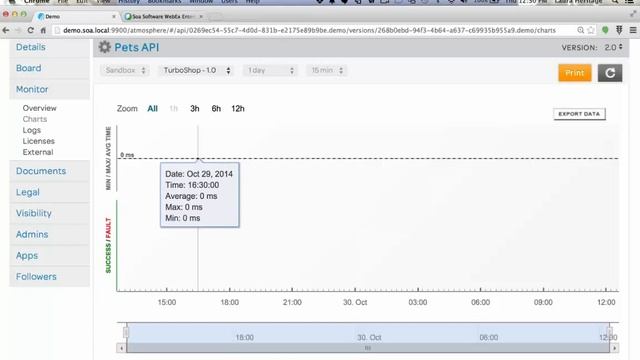Click the EXPORT DATA button
The height and width of the screenshot is (360, 640).
click(579, 114)
